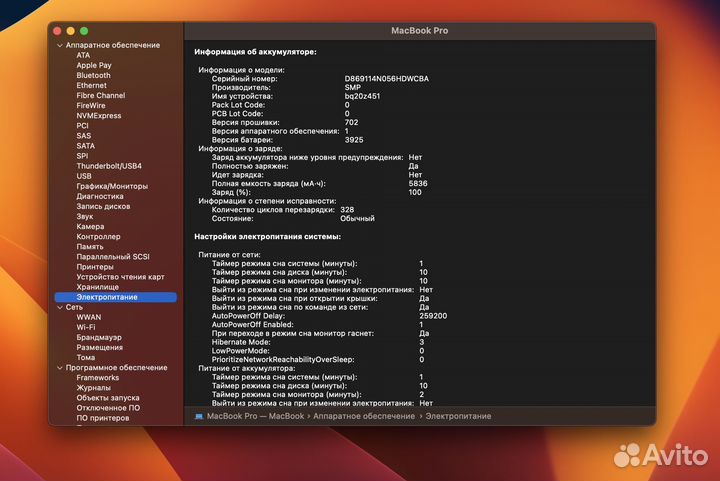The height and width of the screenshot is (481, 720).
Task: Select WWAN under Сеть
Action: point(89,317)
